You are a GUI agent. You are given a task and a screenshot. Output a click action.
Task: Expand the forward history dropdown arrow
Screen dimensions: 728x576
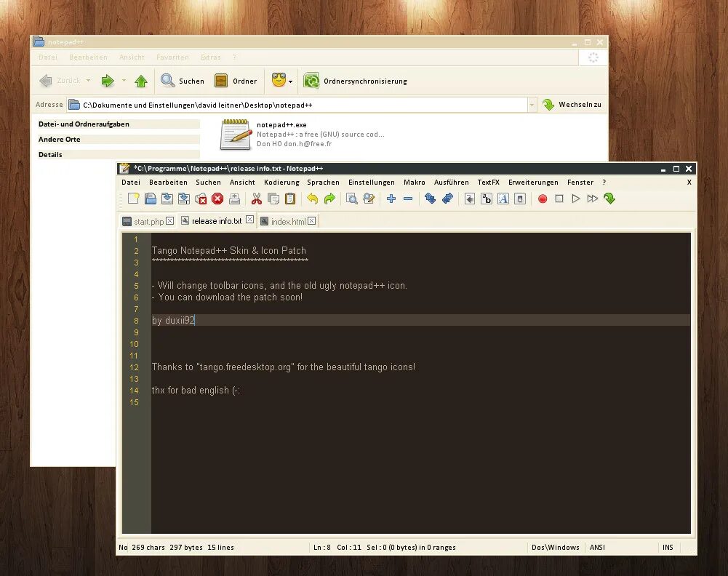pos(124,80)
